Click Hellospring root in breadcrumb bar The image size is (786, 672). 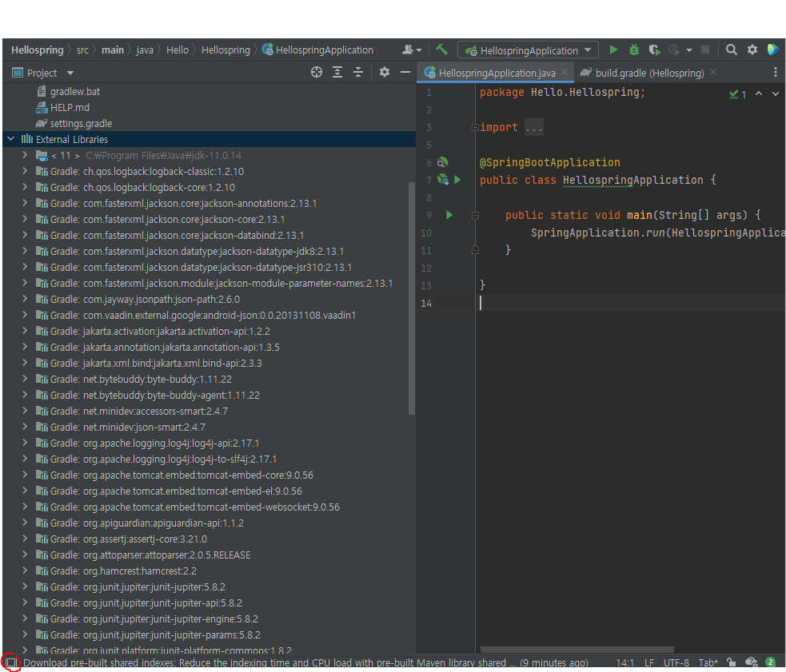[37, 50]
